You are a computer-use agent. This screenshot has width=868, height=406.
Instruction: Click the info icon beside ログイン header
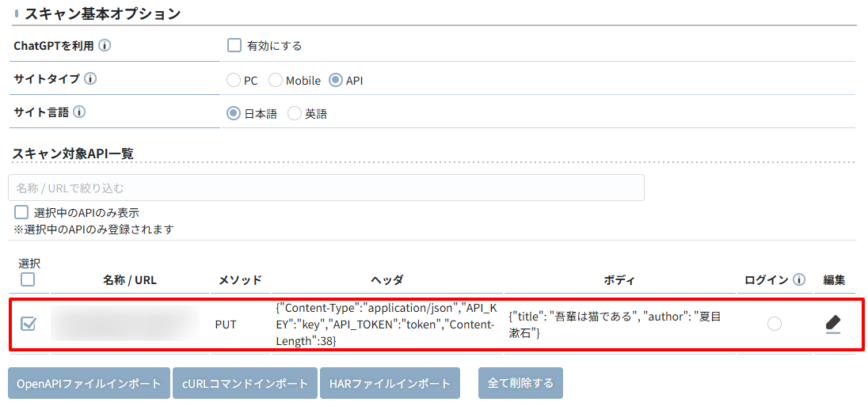click(x=799, y=279)
